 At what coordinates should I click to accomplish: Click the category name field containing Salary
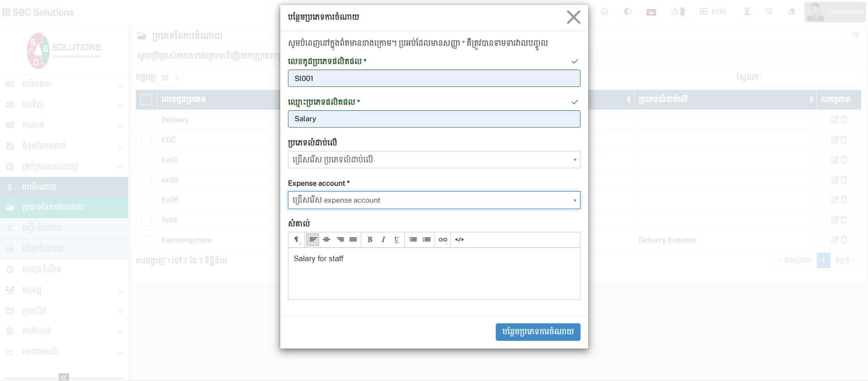(434, 119)
